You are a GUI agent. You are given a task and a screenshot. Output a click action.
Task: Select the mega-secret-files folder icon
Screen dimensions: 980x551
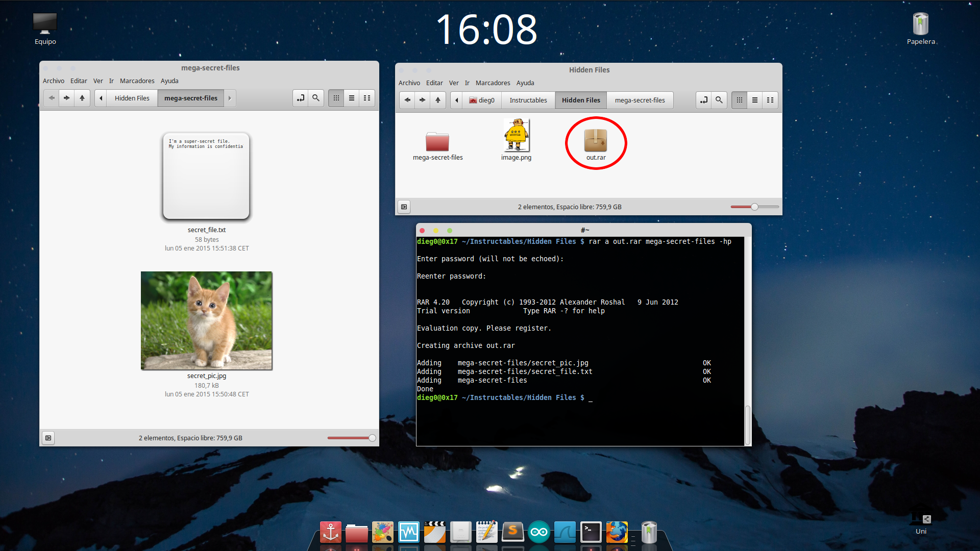(x=437, y=141)
